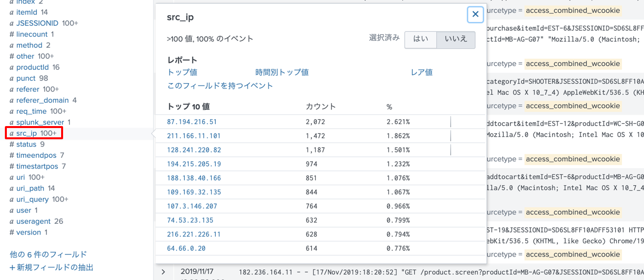The height and width of the screenshot is (280, 644).
Task: Filter by IP 216.221.226.11
Action: tap(194, 235)
